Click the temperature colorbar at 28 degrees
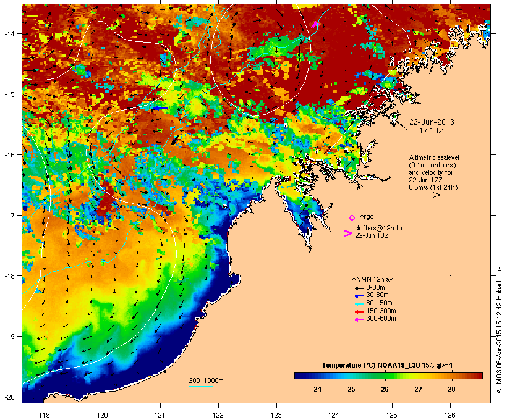The width and height of the screenshot is (507, 420). point(452,376)
